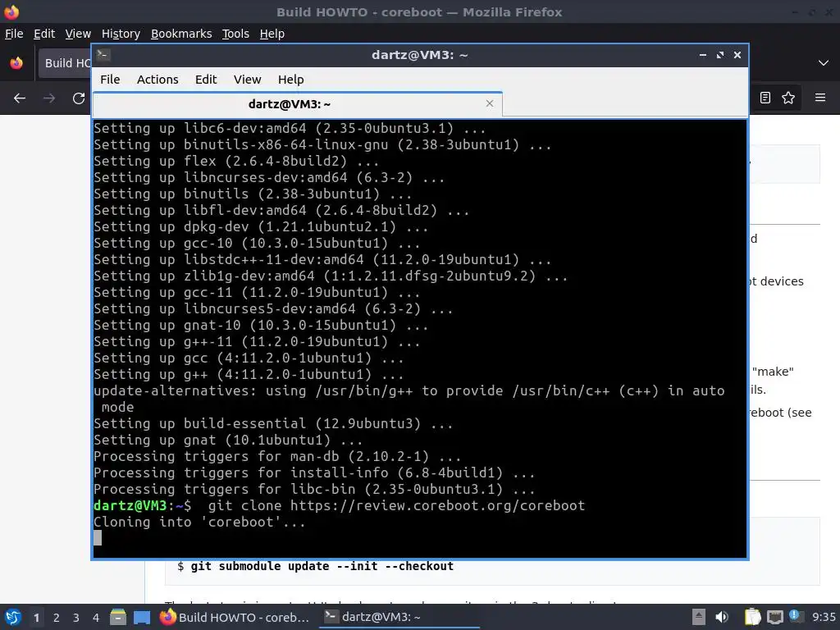Open the terminal Edit menu
This screenshot has height=630, width=840.
point(206,80)
